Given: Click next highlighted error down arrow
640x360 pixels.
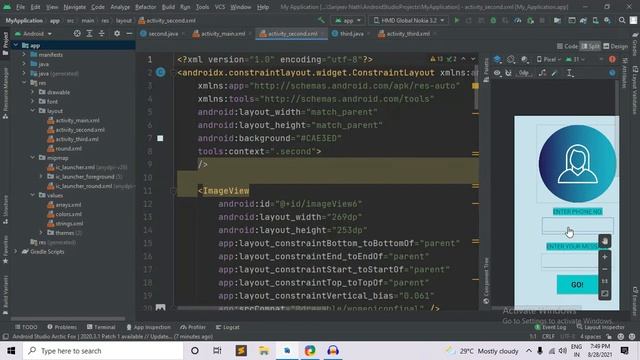Looking at the screenshot, I should coord(473,59).
